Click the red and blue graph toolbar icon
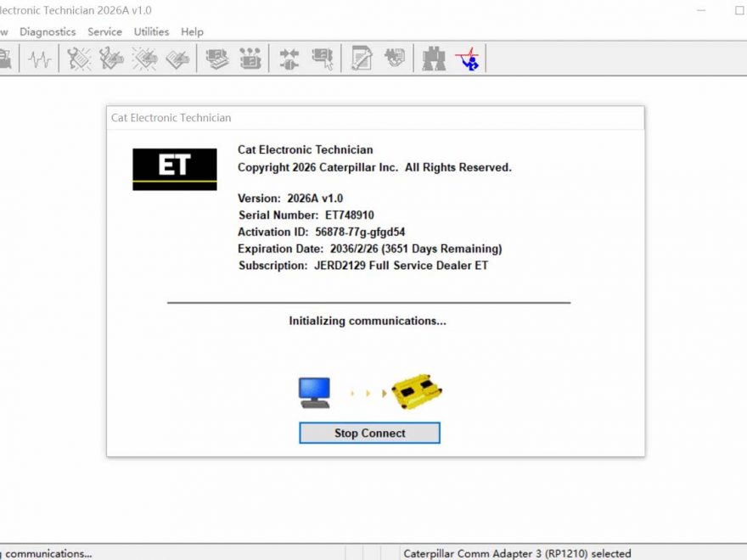Image resolution: width=747 pixels, height=560 pixels. pyautogui.click(x=467, y=59)
